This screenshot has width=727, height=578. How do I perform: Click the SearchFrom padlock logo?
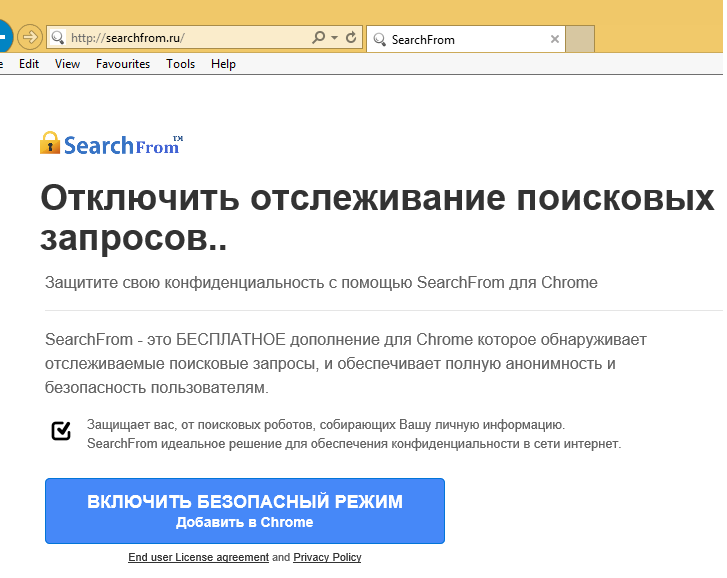50,144
